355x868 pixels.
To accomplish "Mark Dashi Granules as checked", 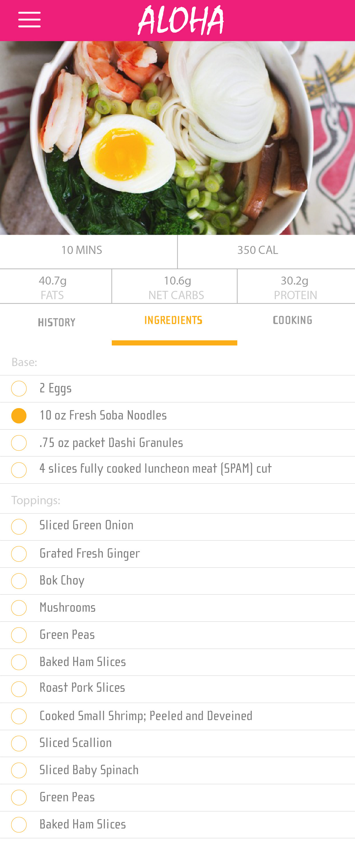I will (x=19, y=443).
